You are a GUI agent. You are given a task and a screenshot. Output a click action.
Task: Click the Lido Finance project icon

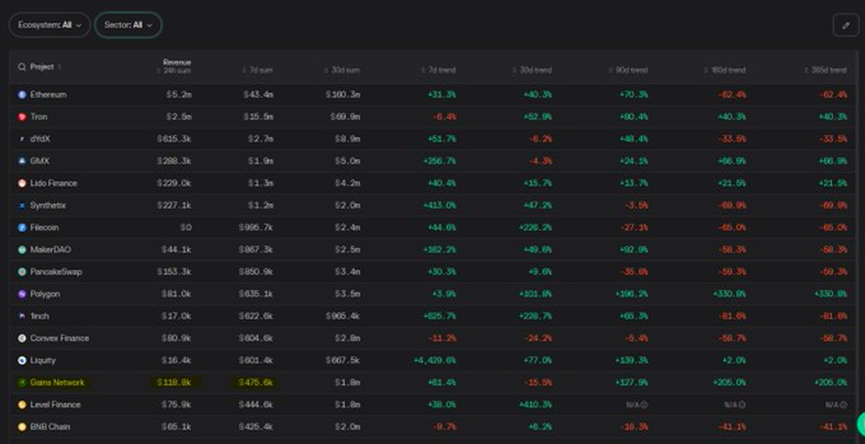[22, 183]
